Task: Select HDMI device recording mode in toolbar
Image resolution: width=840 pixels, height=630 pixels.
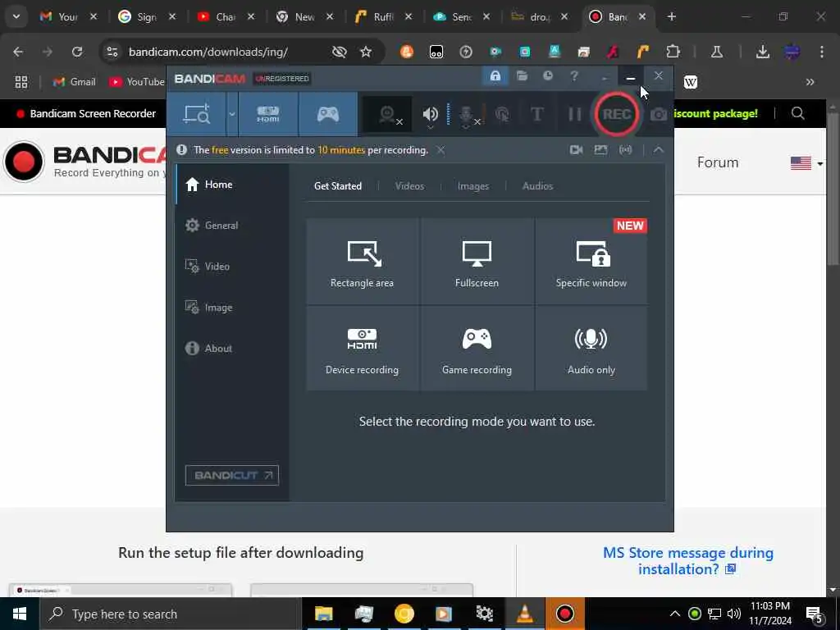Action: [x=268, y=114]
